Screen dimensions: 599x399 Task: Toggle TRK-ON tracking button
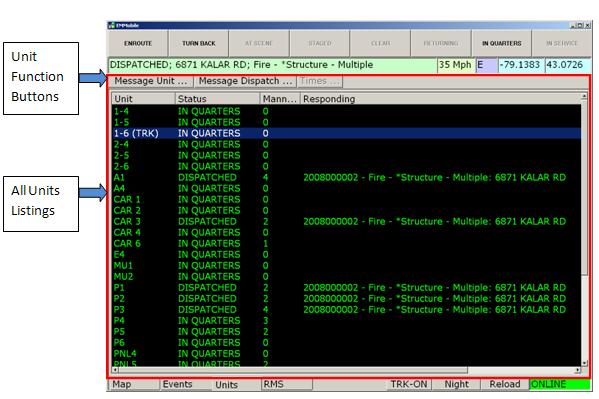pyautogui.click(x=409, y=384)
